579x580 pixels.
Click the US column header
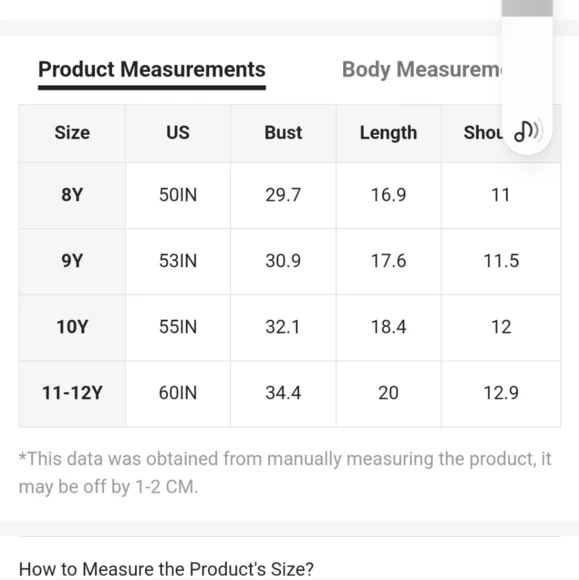click(x=178, y=133)
